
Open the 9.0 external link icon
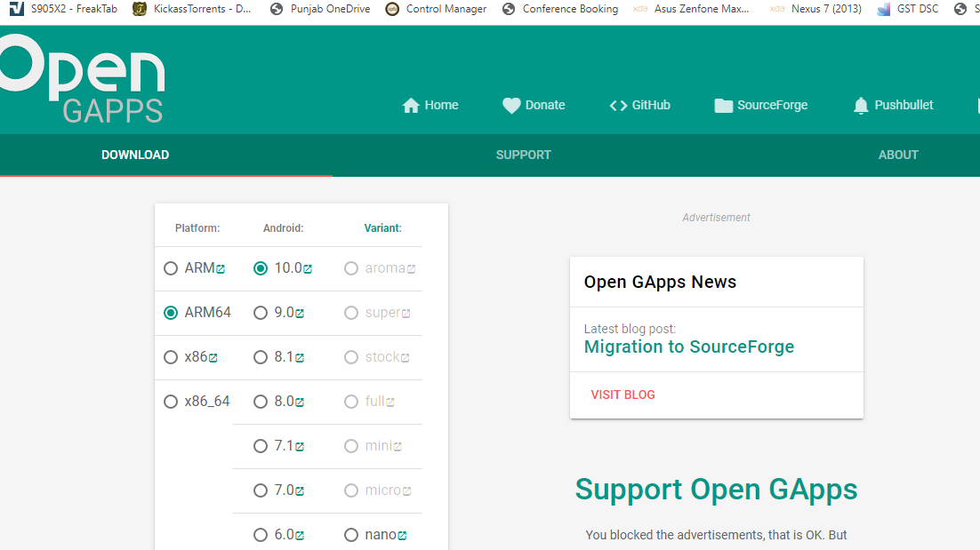tap(300, 314)
